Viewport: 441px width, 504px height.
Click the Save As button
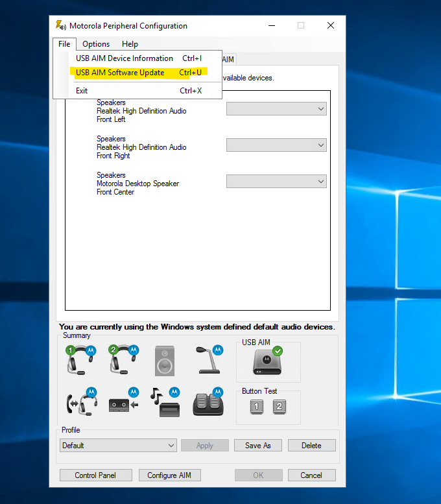[257, 446]
